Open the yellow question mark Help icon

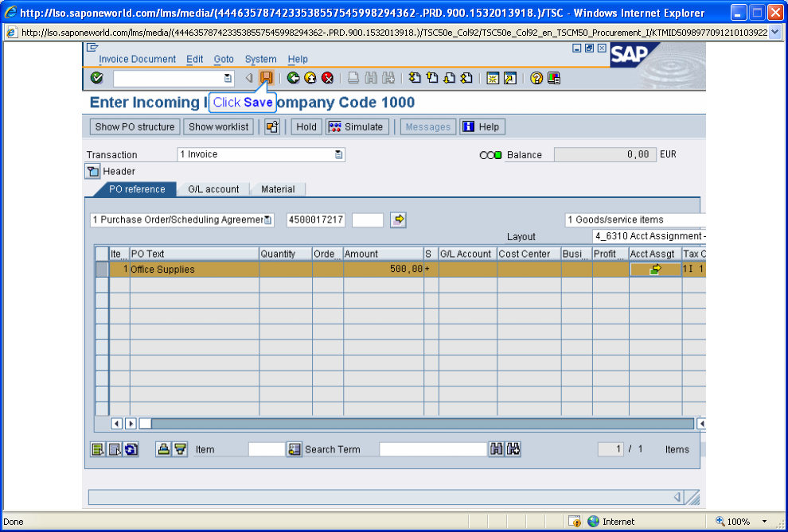(536, 78)
